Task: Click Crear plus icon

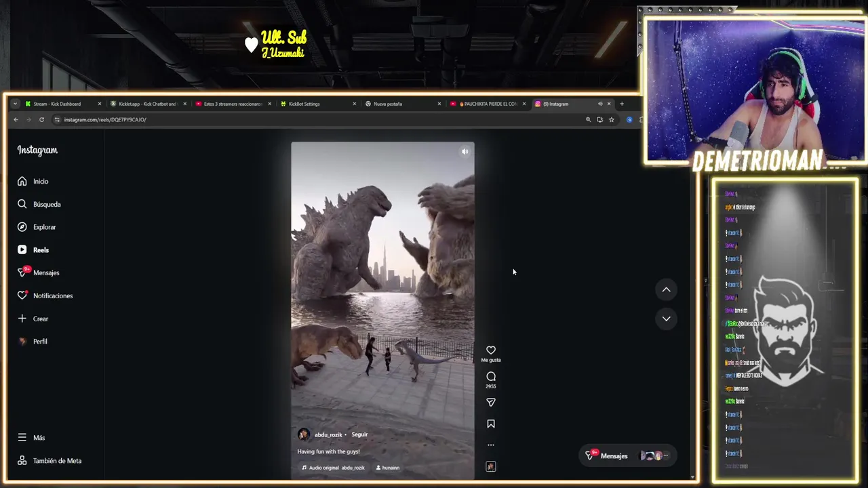Action: (x=22, y=319)
